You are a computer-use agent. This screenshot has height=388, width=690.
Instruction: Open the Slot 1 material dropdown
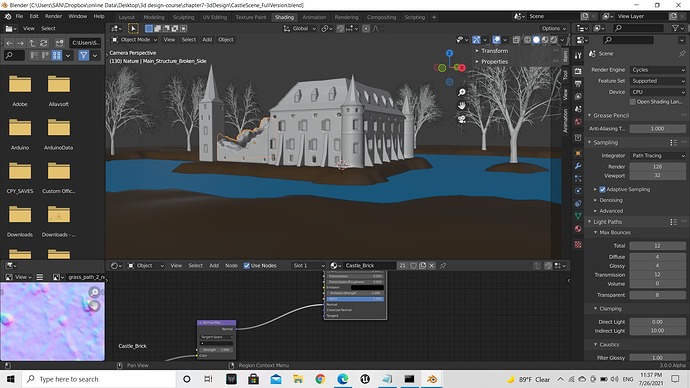click(x=308, y=265)
